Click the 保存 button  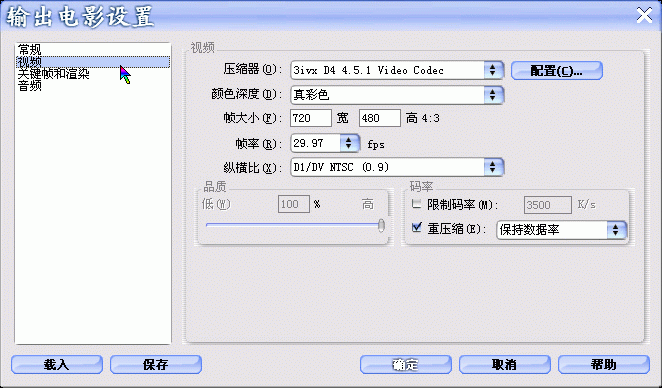[x=156, y=364]
